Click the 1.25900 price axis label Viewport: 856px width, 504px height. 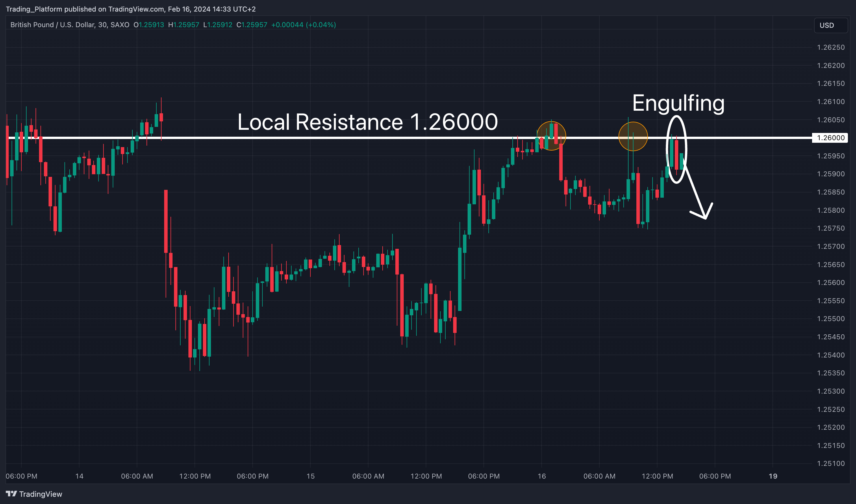tap(831, 174)
